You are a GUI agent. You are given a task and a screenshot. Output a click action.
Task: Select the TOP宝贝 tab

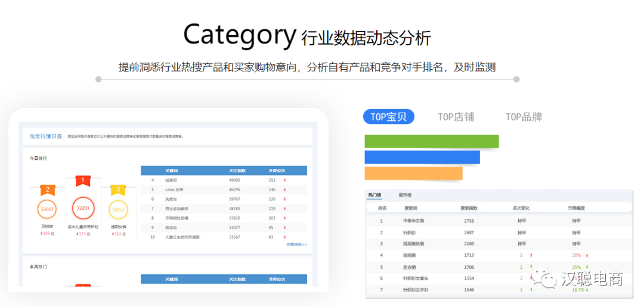388,117
